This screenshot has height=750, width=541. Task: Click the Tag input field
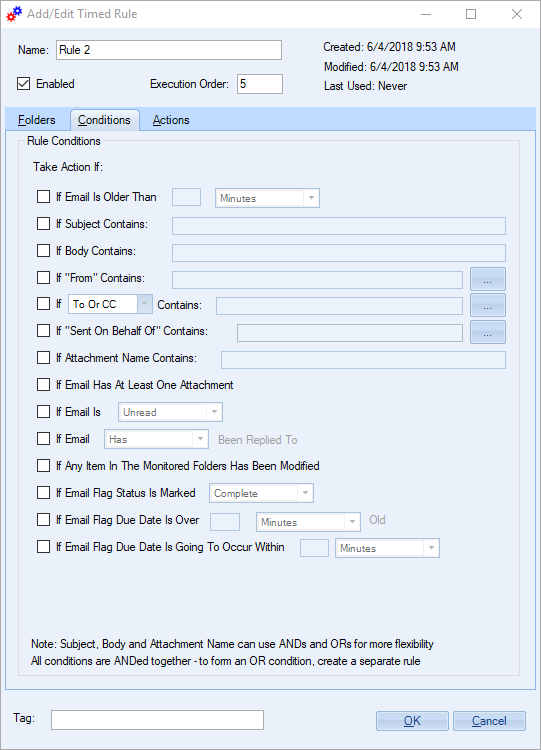click(x=157, y=720)
